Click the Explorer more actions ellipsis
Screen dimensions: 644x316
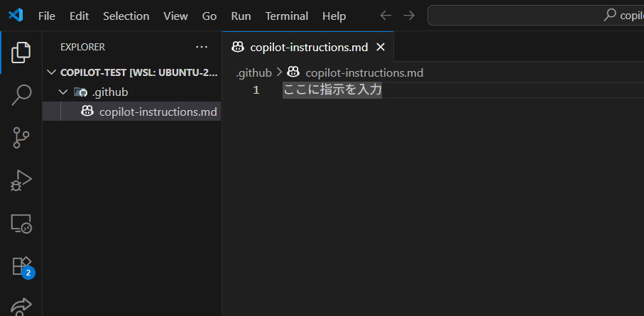(x=202, y=47)
